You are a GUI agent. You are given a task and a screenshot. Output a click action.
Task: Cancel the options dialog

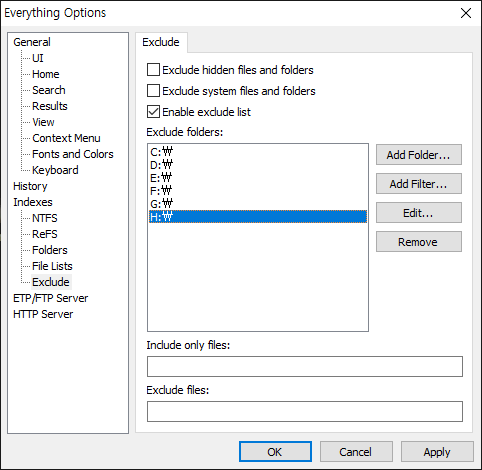click(356, 452)
